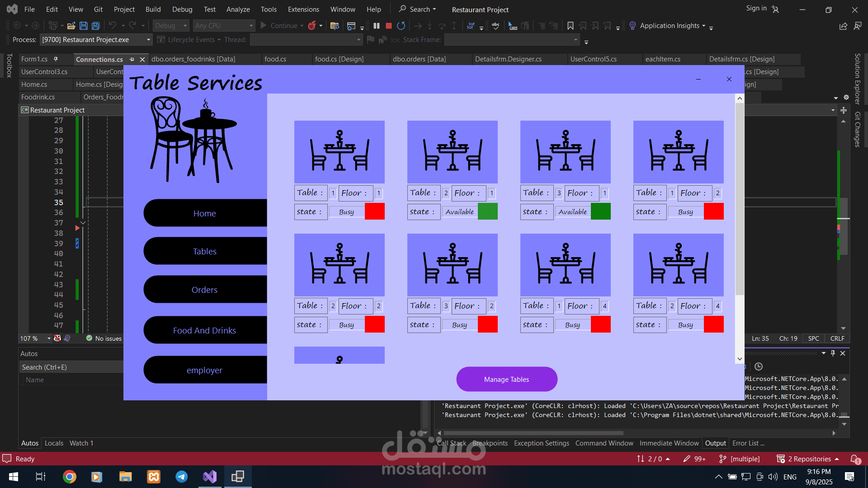
Task: Click Orders in Table Services sidebar
Action: click(x=205, y=290)
